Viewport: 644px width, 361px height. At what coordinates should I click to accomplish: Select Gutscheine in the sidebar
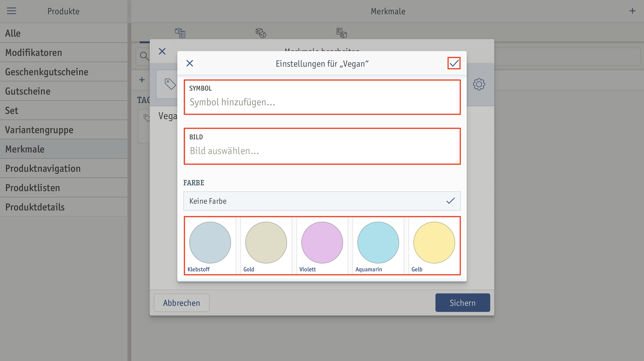pos(64,91)
